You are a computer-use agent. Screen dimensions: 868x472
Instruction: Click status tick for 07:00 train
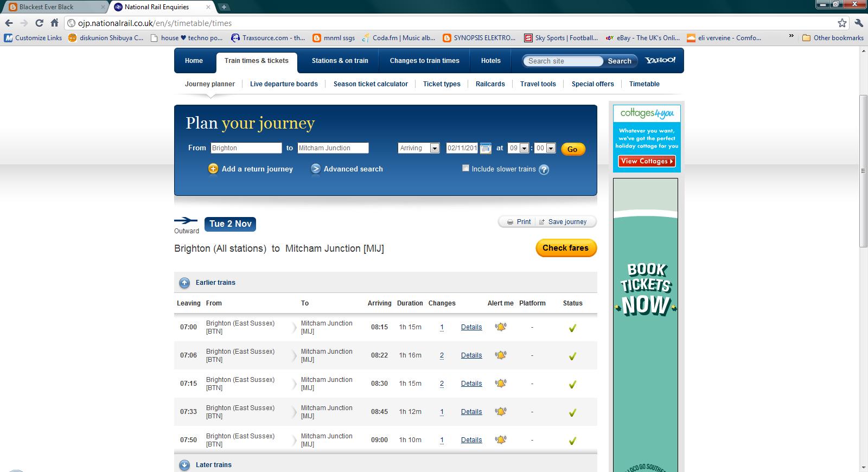pos(572,328)
